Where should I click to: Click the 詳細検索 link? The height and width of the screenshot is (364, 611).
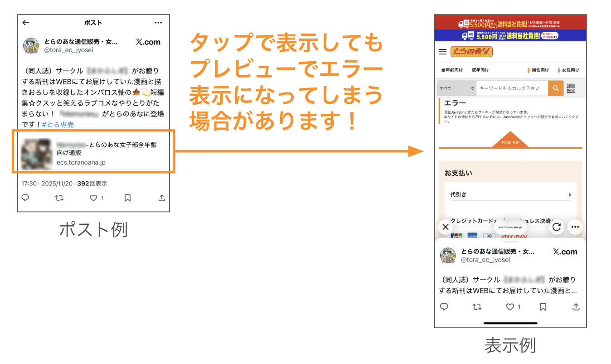[571, 88]
